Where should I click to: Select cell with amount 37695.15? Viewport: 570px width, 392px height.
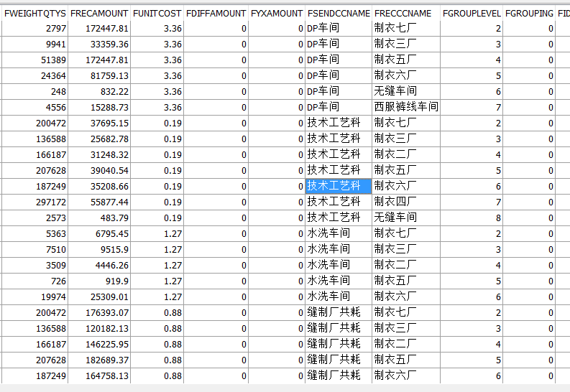coord(99,123)
